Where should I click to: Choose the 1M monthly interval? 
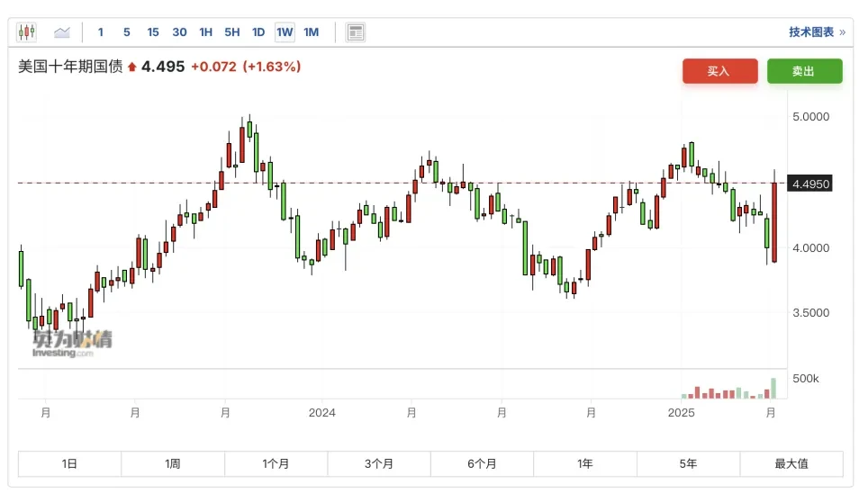point(311,32)
